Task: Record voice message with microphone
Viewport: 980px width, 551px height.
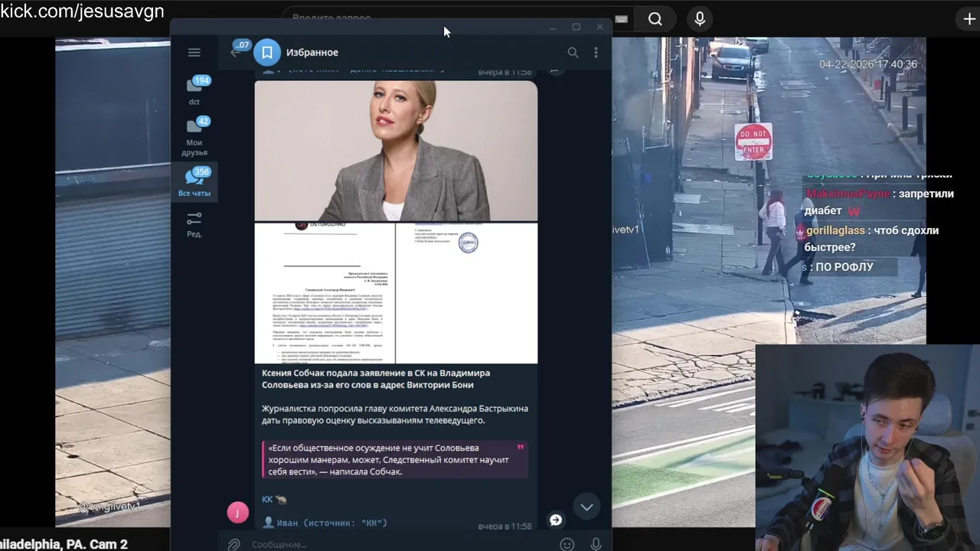Action: 596,544
